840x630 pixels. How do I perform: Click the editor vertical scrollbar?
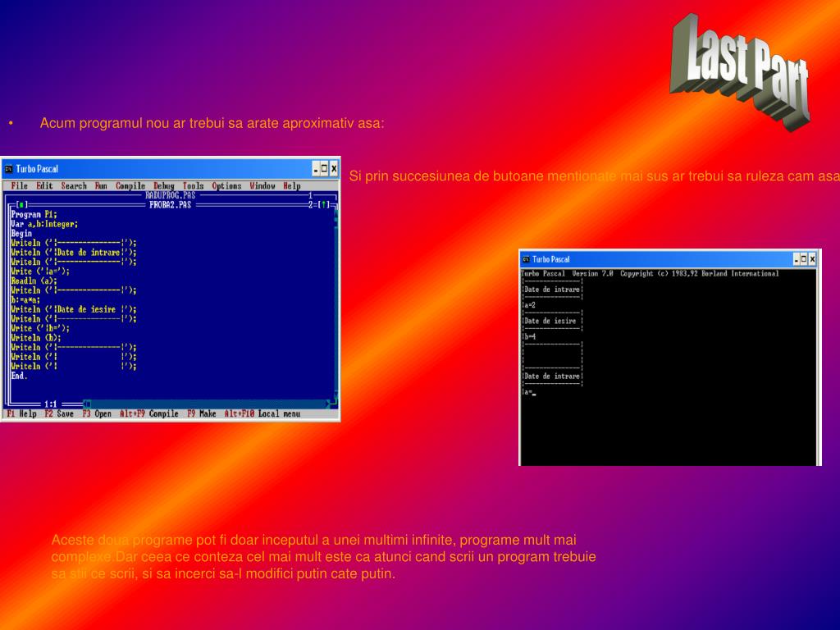point(336,304)
